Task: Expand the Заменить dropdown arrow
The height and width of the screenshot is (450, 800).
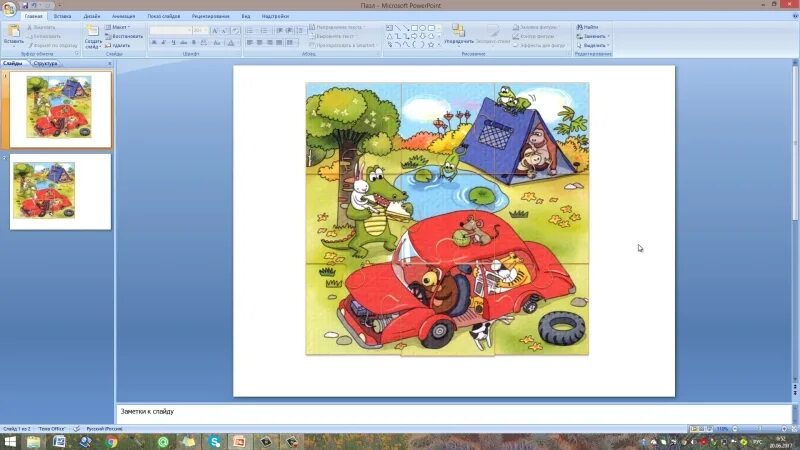Action: coord(609,36)
